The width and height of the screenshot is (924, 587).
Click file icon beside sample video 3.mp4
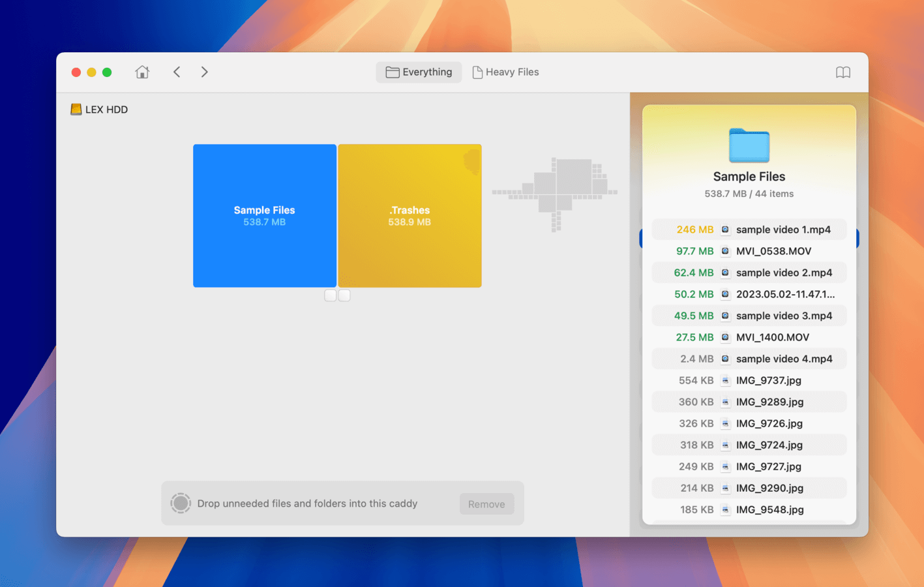click(725, 316)
